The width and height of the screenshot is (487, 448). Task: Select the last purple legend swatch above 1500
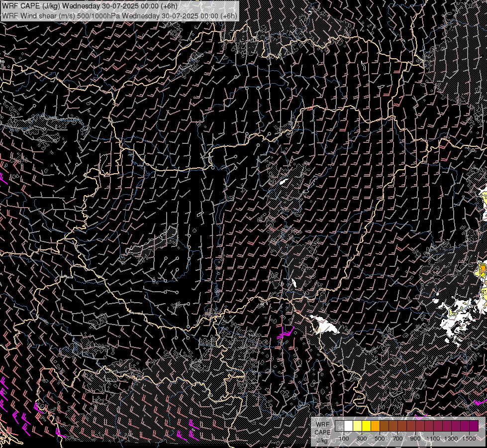tap(474, 426)
